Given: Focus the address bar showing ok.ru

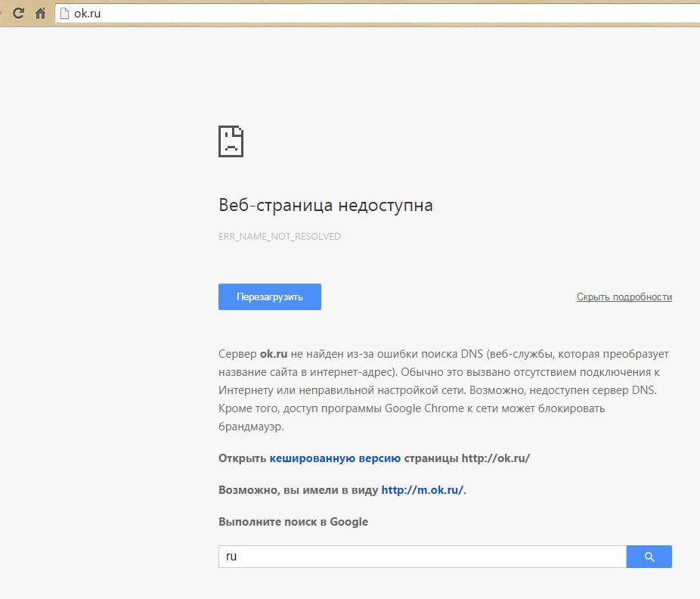Looking at the screenshot, I should click(x=377, y=14).
